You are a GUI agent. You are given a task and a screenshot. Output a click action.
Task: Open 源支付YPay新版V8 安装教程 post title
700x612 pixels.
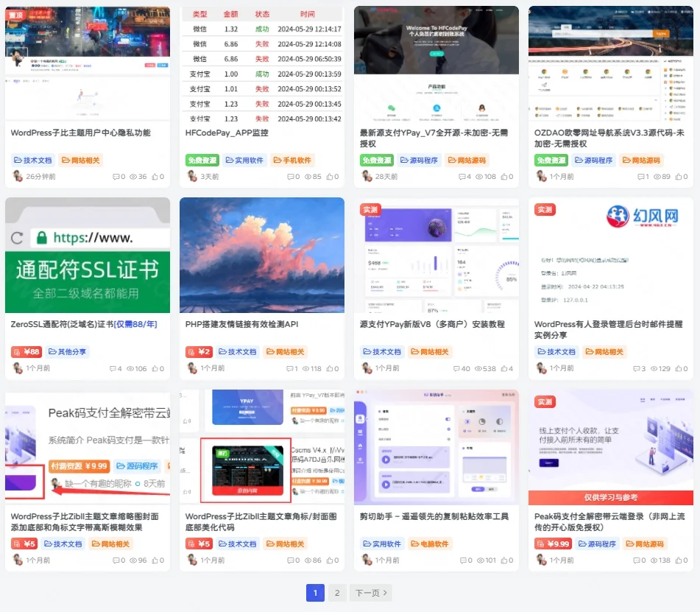[x=432, y=324]
